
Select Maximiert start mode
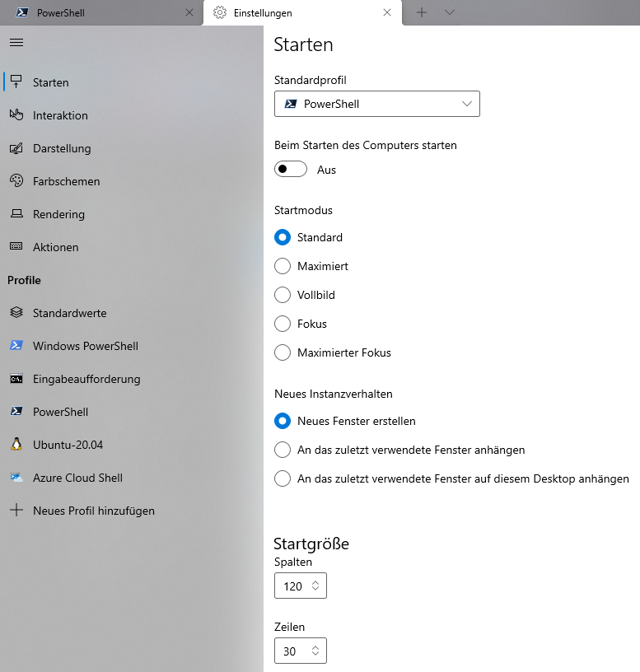point(283,266)
